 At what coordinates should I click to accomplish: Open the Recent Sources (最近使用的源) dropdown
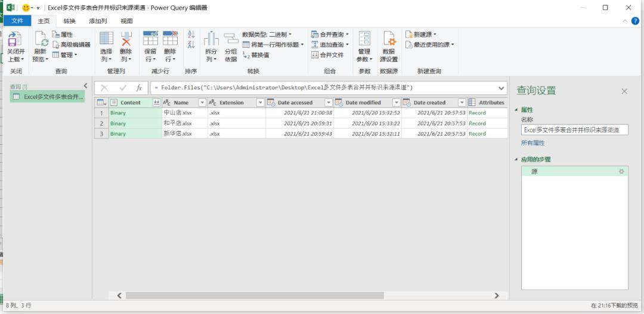point(429,44)
